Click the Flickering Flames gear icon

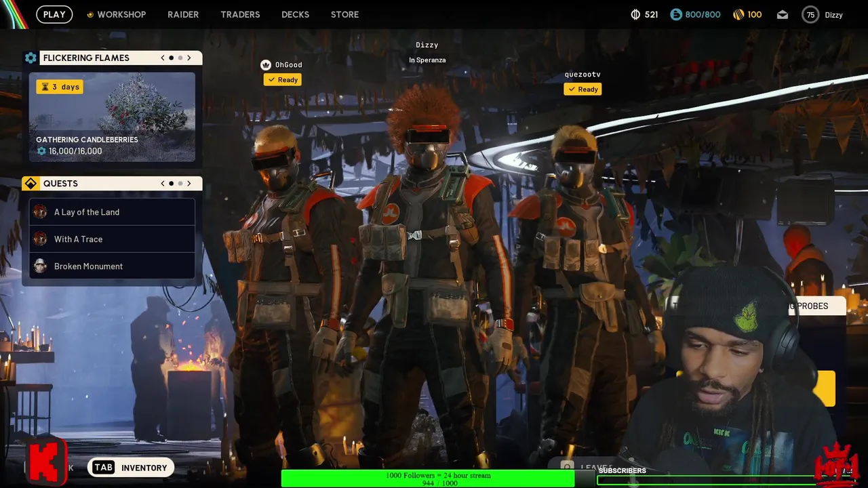point(31,58)
